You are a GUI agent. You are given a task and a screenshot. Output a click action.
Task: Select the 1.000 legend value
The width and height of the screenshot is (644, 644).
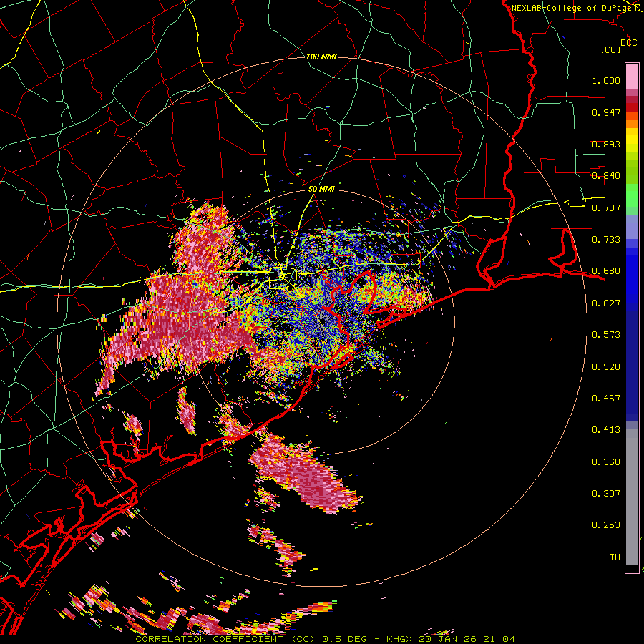pos(606,80)
